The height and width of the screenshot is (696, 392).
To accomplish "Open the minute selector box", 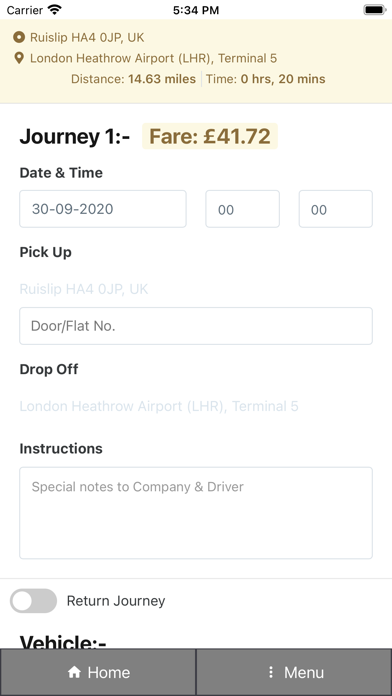I will tap(336, 209).
